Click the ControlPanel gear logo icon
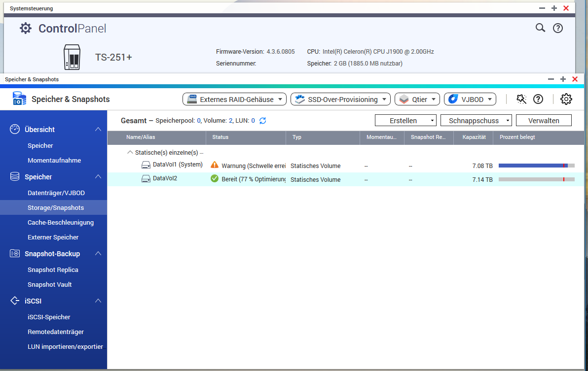588x371 pixels. point(26,28)
